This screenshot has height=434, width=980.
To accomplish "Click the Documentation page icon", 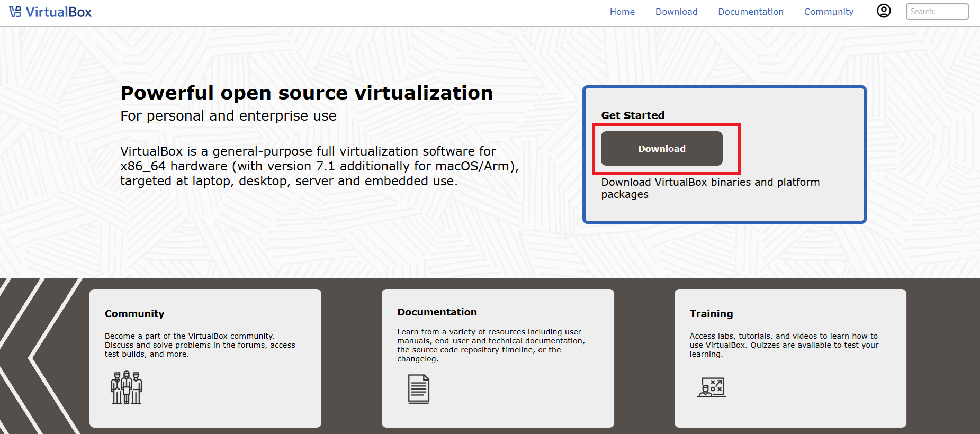I will point(419,389).
